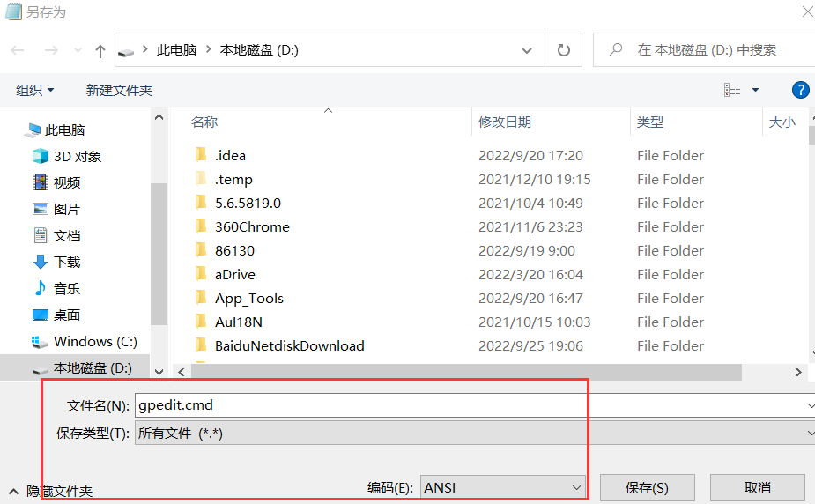Open 视频 in the sidebar

[x=67, y=182]
